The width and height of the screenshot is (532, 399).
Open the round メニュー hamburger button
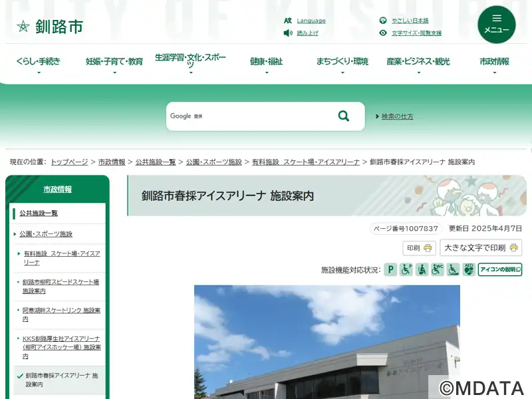click(497, 25)
